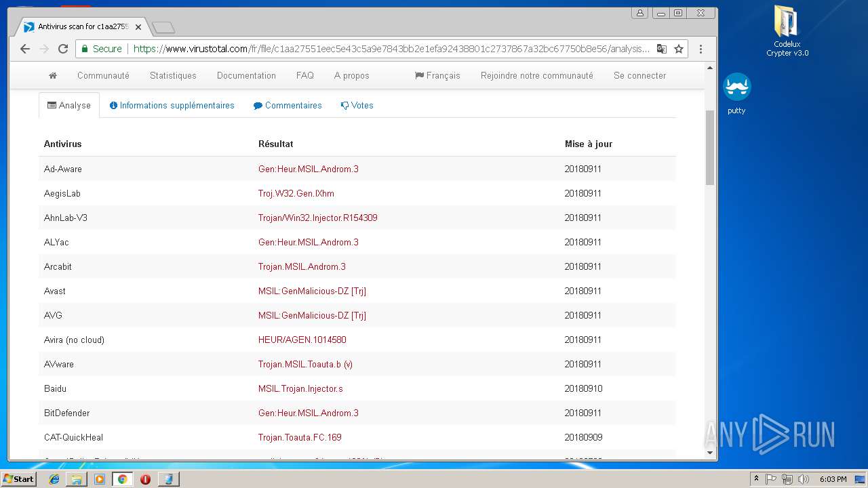The width and height of the screenshot is (868, 488).
Task: Open media player from taskbar
Action: (x=100, y=479)
